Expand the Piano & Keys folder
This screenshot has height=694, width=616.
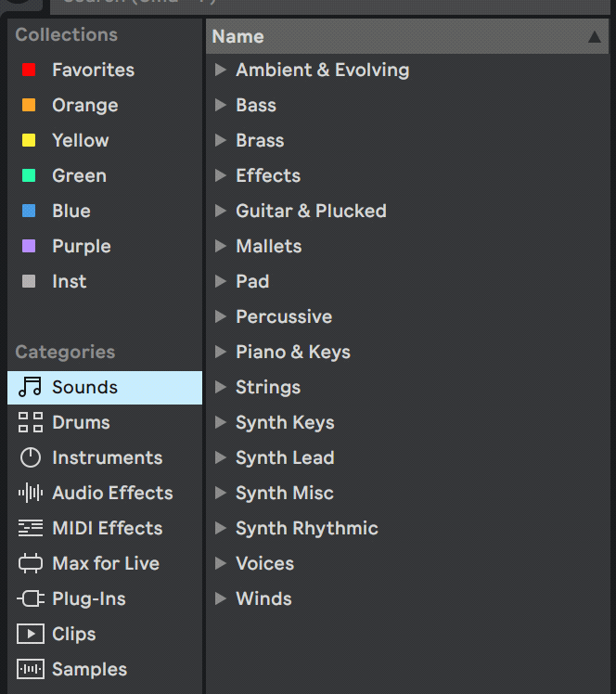click(x=221, y=352)
